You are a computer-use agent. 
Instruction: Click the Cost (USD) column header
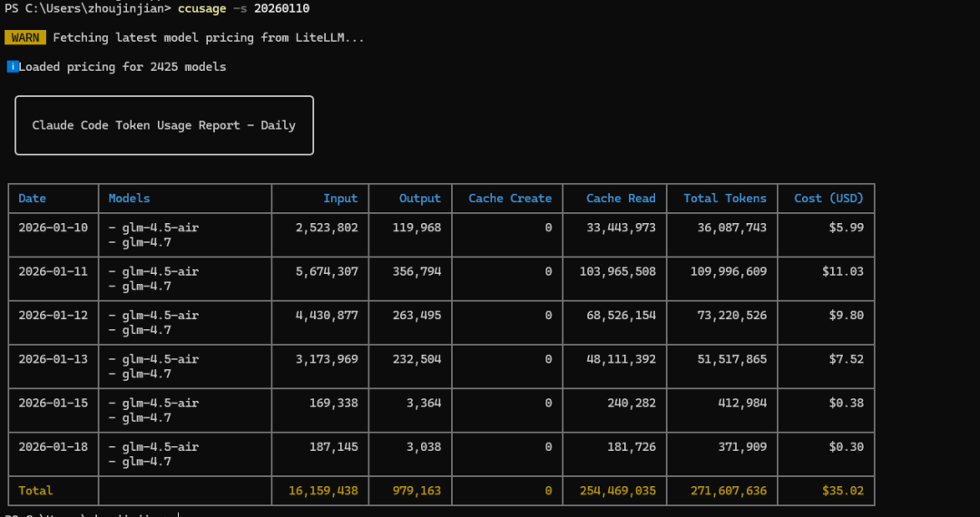pyautogui.click(x=828, y=198)
